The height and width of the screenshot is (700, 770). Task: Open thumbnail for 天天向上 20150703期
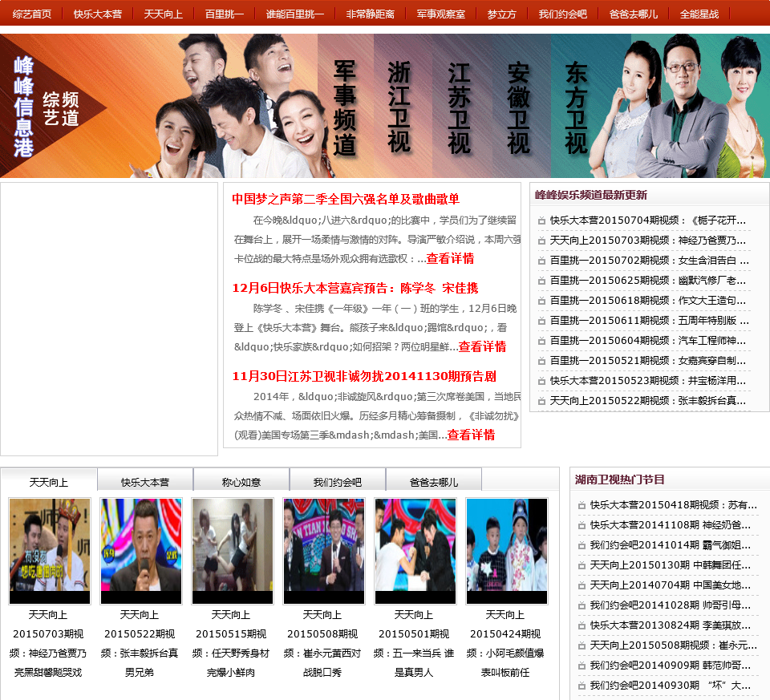(x=50, y=551)
